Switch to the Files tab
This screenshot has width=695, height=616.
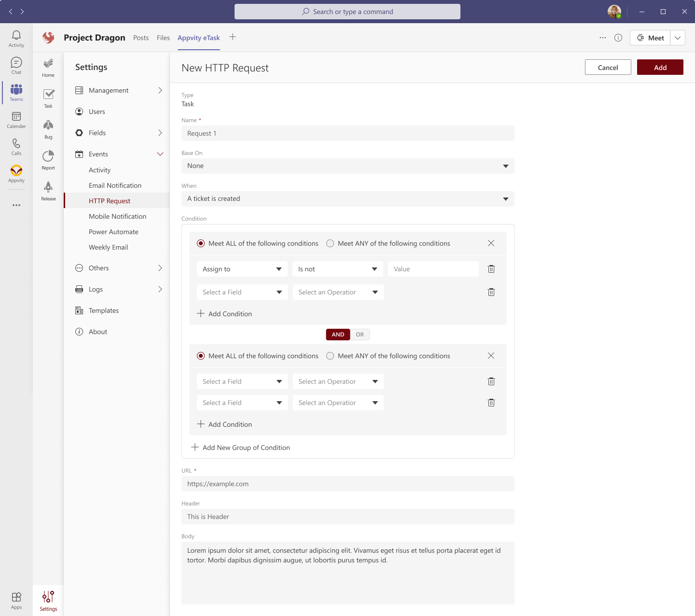tap(163, 38)
